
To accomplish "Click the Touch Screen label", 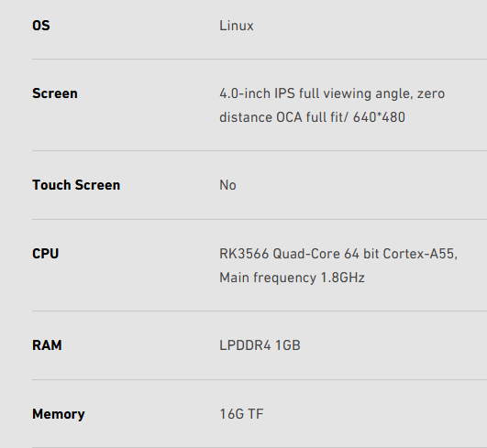I will click(x=76, y=185).
